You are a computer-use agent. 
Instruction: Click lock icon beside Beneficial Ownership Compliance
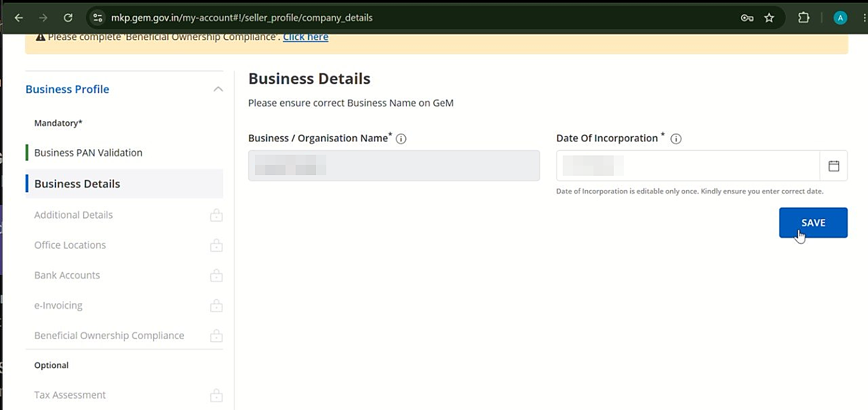coord(216,336)
